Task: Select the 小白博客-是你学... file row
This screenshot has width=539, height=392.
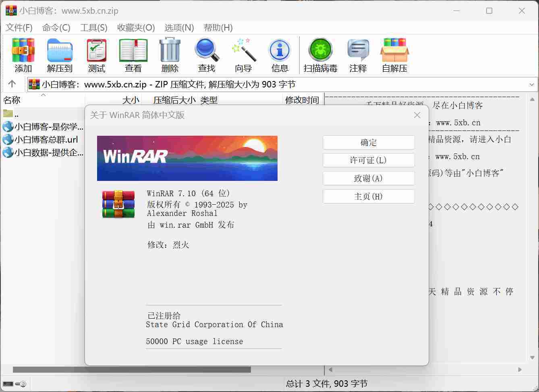Action: 42,127
